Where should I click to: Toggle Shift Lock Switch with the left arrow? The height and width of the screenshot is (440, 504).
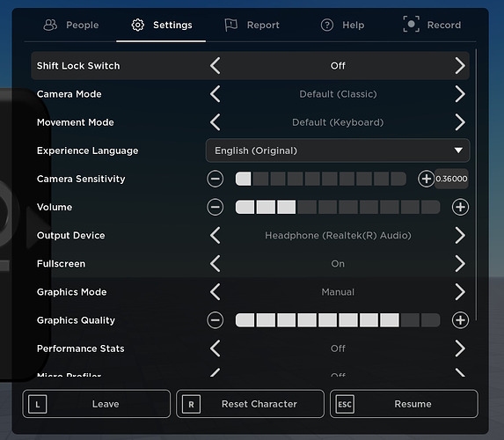point(215,66)
